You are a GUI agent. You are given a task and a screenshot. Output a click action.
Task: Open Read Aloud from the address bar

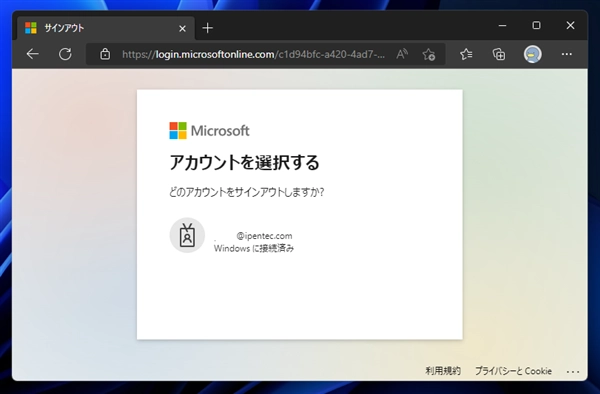[401, 54]
